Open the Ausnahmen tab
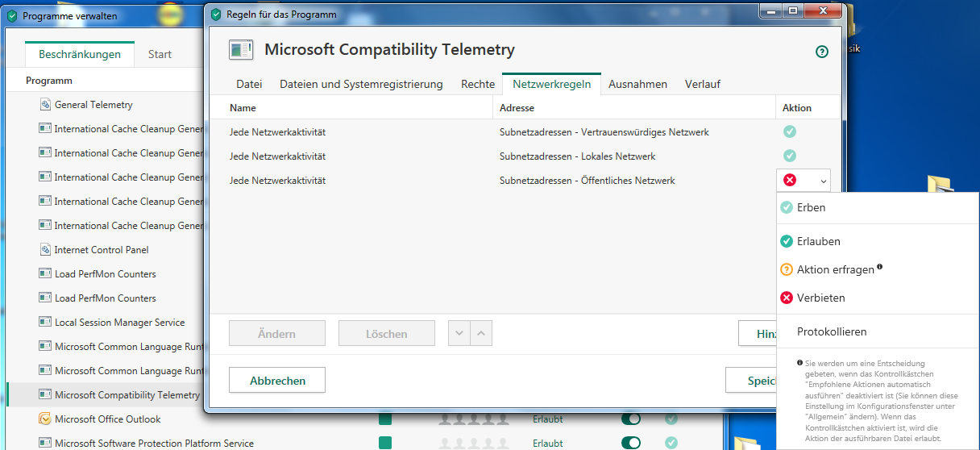The width and height of the screenshot is (980, 450). click(637, 84)
